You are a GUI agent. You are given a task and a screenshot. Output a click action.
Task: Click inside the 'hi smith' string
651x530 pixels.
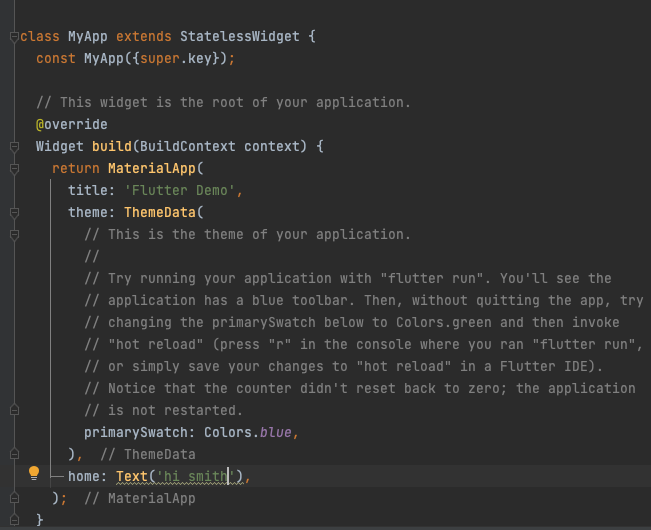pyautogui.click(x=196, y=476)
